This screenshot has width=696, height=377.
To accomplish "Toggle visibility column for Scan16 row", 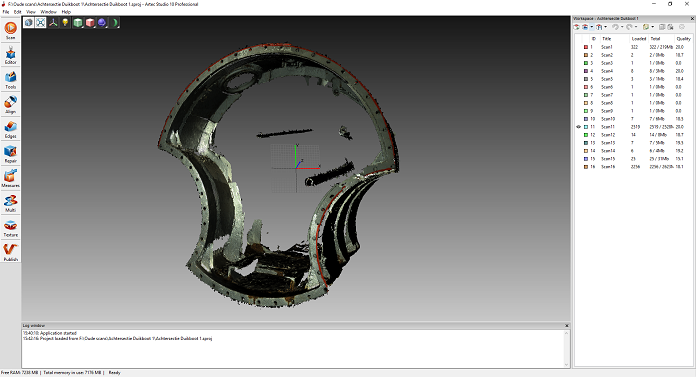I will (x=578, y=167).
